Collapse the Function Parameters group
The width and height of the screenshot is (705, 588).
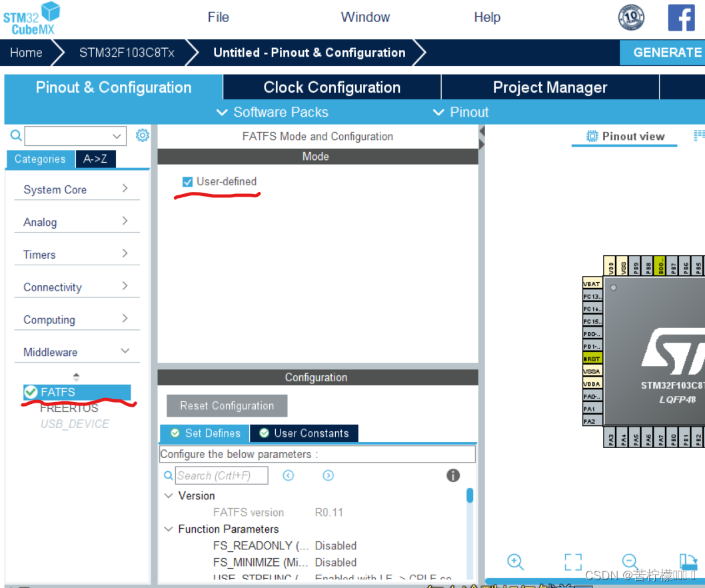pyautogui.click(x=169, y=529)
